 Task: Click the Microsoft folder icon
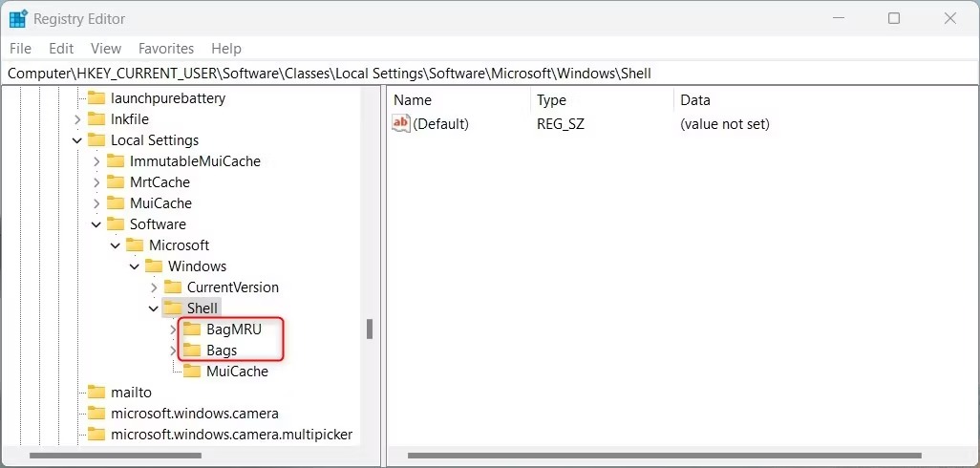135,245
